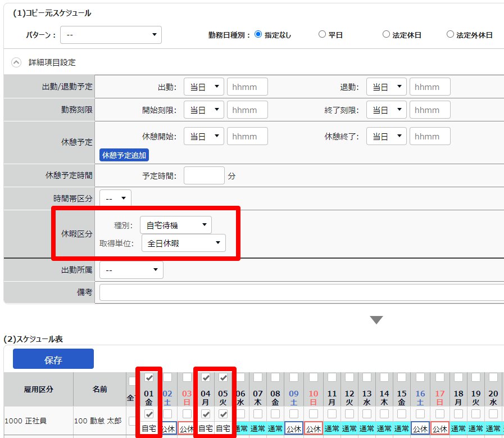
Task: Uncheck header checkbox for day 04
Action: tap(206, 377)
